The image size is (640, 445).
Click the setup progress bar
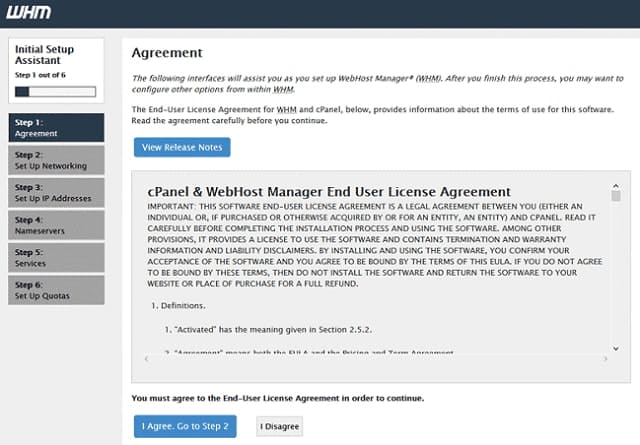point(55,92)
